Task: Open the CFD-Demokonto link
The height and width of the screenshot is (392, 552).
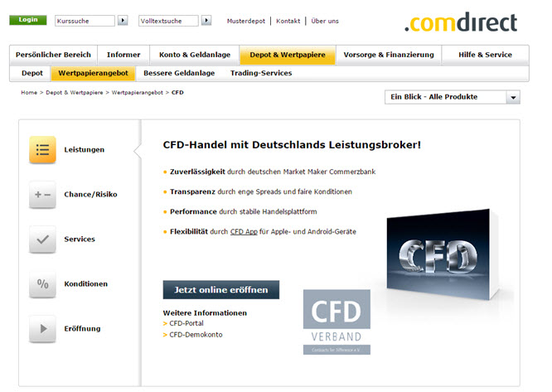Action: pyautogui.click(x=196, y=335)
